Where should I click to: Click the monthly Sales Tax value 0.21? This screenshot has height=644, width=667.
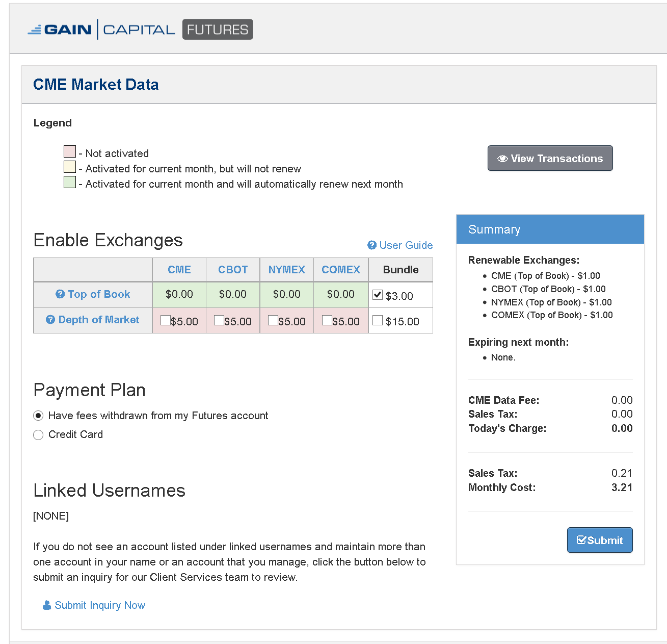tap(622, 473)
